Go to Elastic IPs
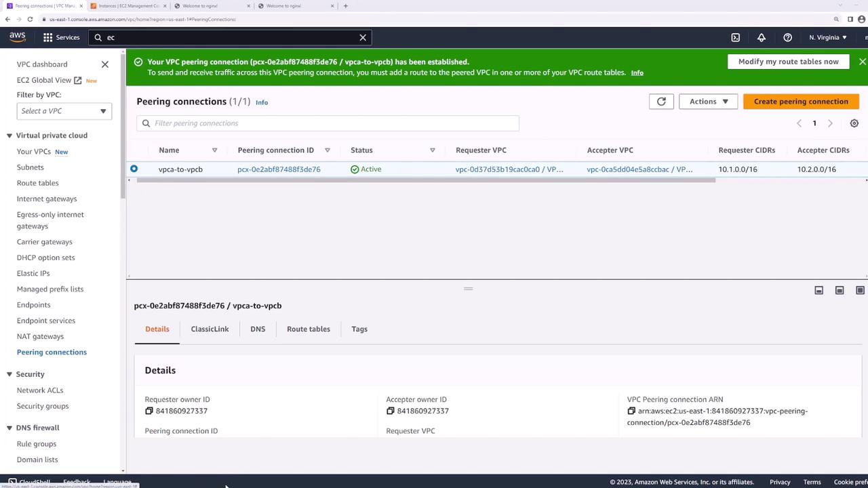 [x=33, y=273]
